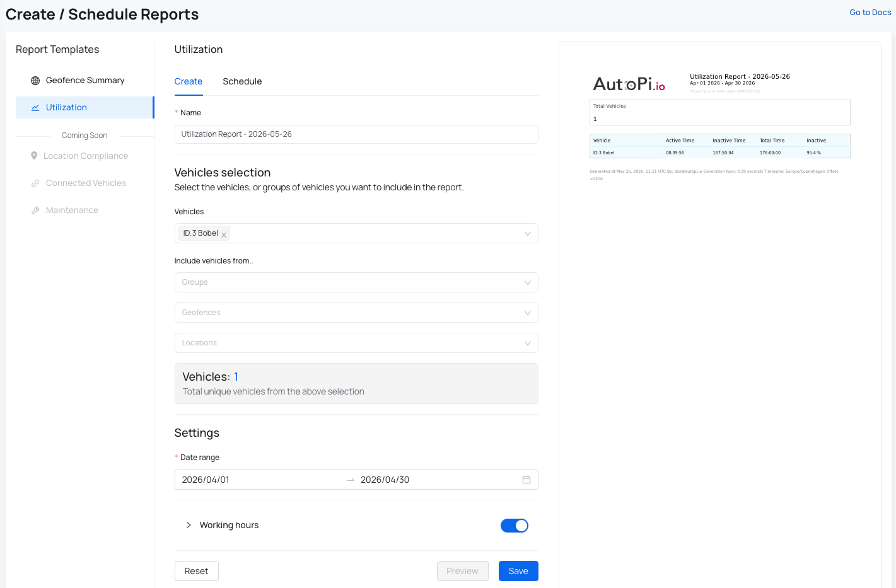Switch to the Schedule tab
Screen dimensions: 896x588
point(242,81)
